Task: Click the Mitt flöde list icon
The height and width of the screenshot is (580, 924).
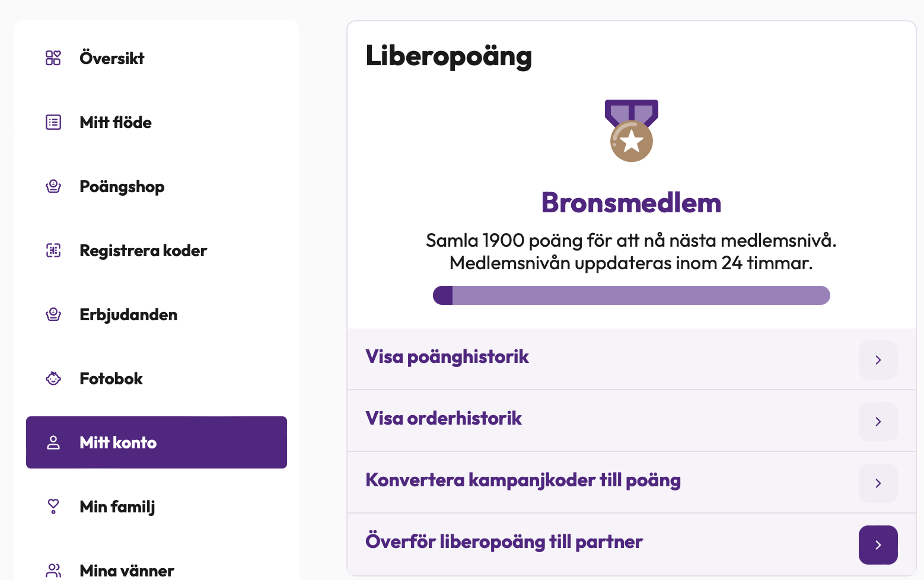Action: tap(53, 122)
